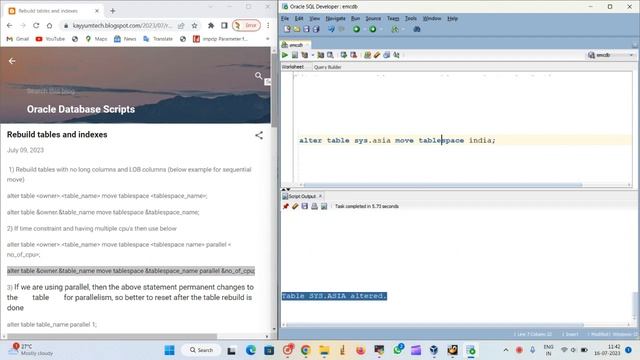Click the Open folder icon in SQL Developer

point(297,29)
